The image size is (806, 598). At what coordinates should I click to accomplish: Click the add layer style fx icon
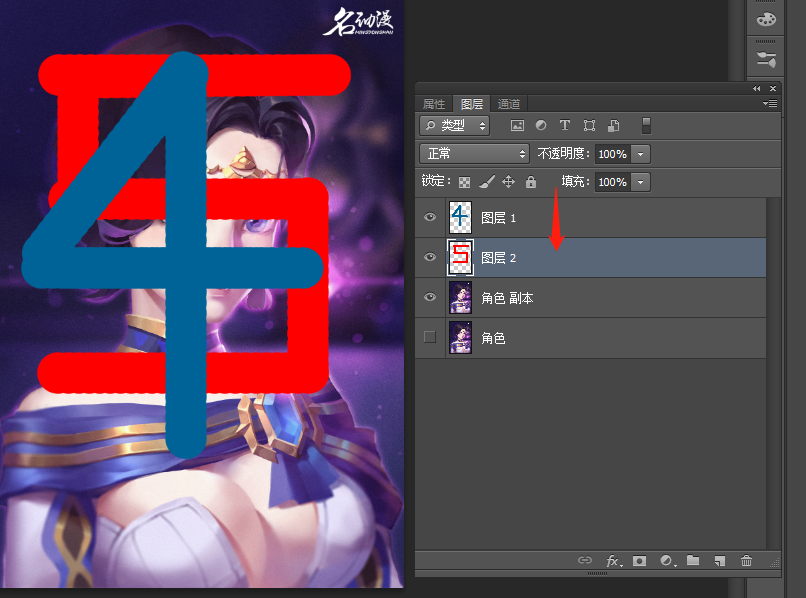613,561
